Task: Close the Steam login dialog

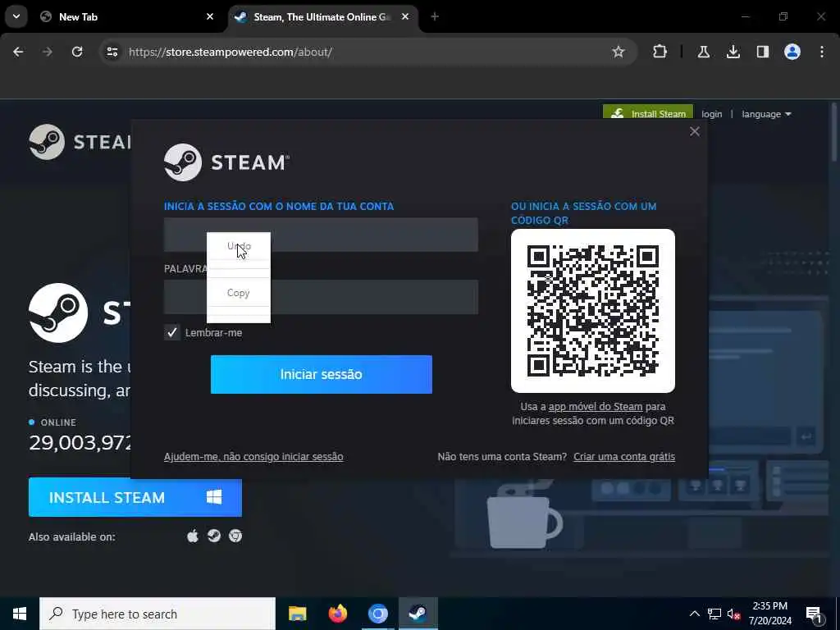Action: (x=695, y=131)
